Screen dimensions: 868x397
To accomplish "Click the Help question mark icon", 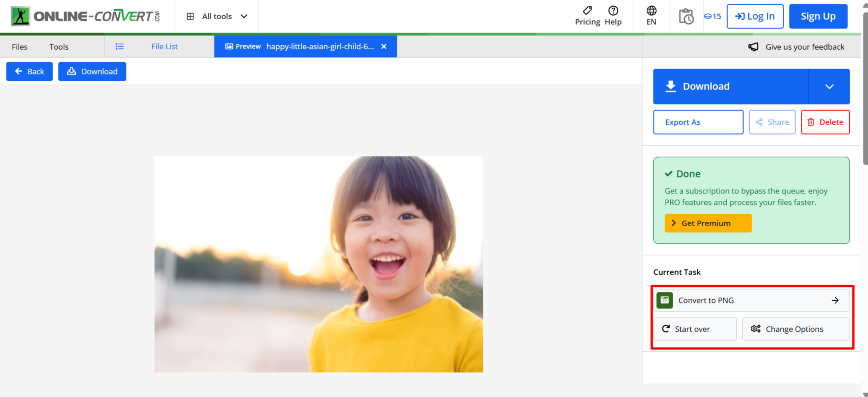I will tap(613, 11).
